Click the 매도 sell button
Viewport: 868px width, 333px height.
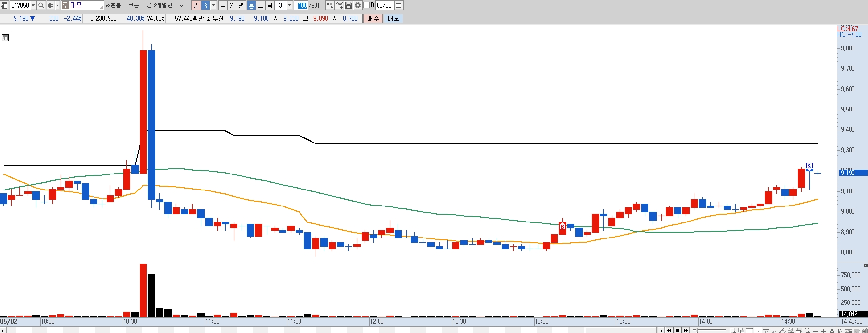[393, 18]
